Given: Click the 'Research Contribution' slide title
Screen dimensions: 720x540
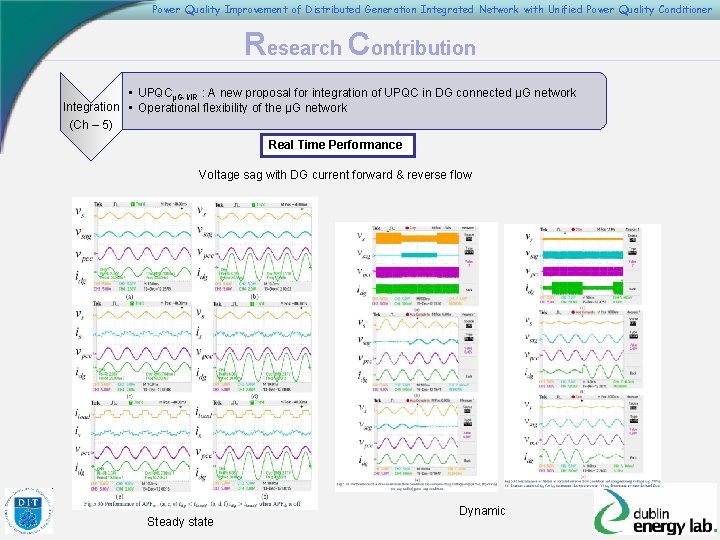Looking at the screenshot, I should (x=360, y=45).
